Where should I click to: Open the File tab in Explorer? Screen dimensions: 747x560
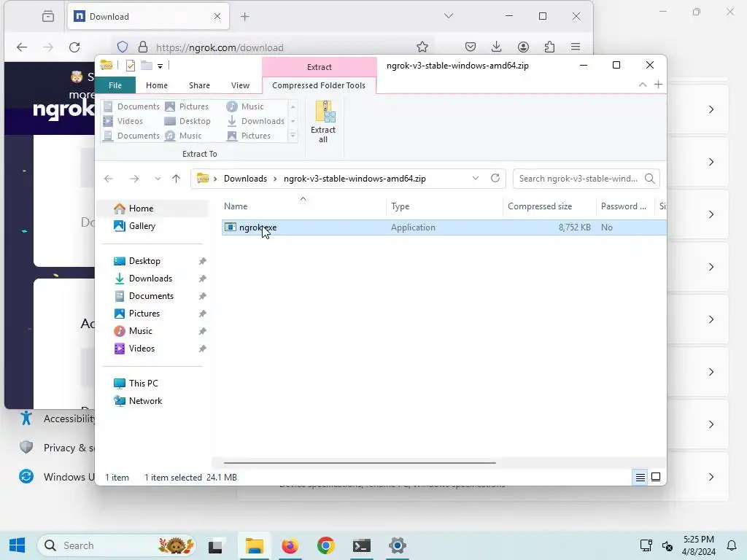tap(115, 85)
